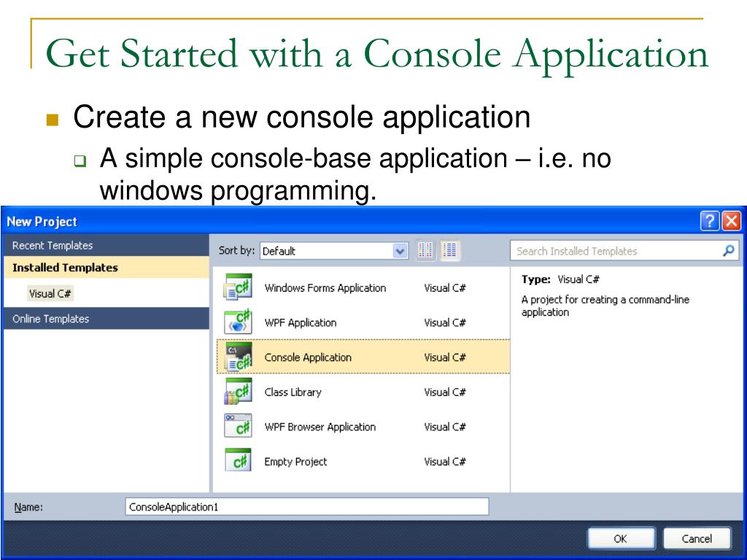Expand the Recent Templates section
This screenshot has height=560, width=747.
[107, 245]
